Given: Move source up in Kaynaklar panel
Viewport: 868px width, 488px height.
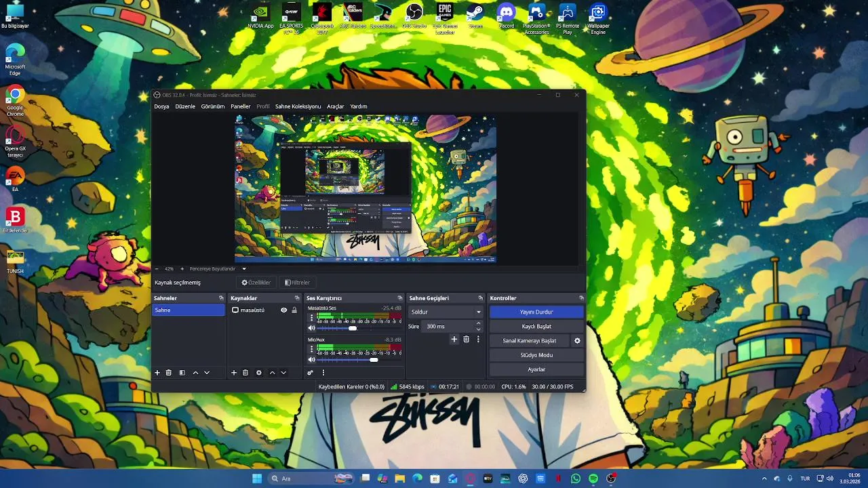Looking at the screenshot, I should 272,373.
